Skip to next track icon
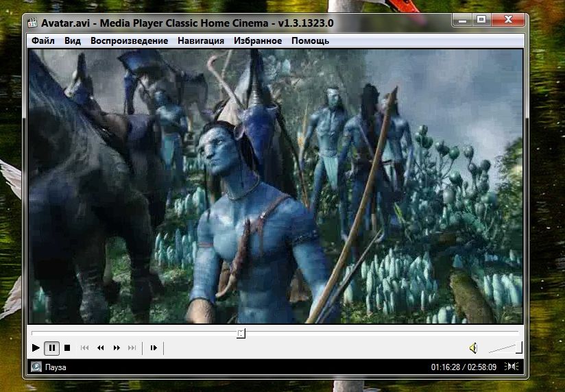The width and height of the screenshot is (565, 392). coord(132,348)
